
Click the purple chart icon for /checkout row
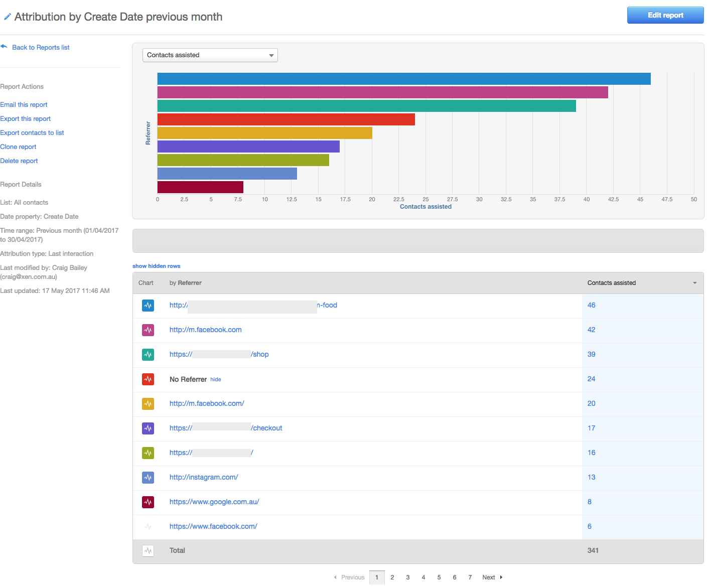[148, 428]
